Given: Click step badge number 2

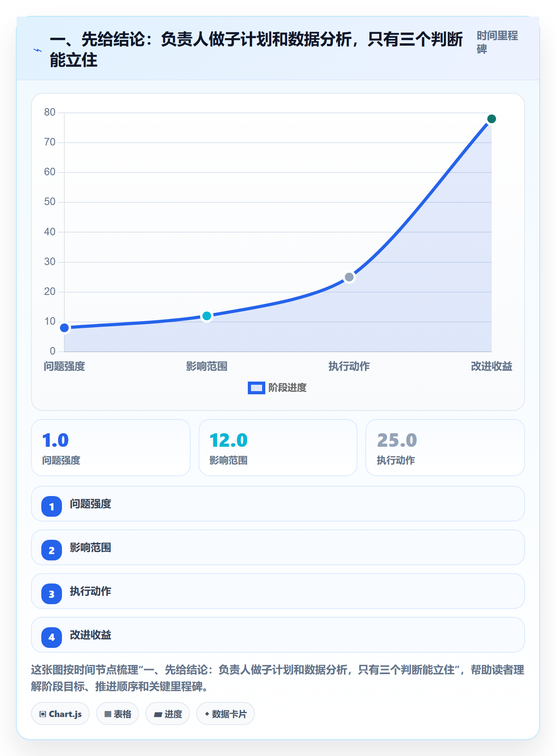Looking at the screenshot, I should tap(52, 550).
